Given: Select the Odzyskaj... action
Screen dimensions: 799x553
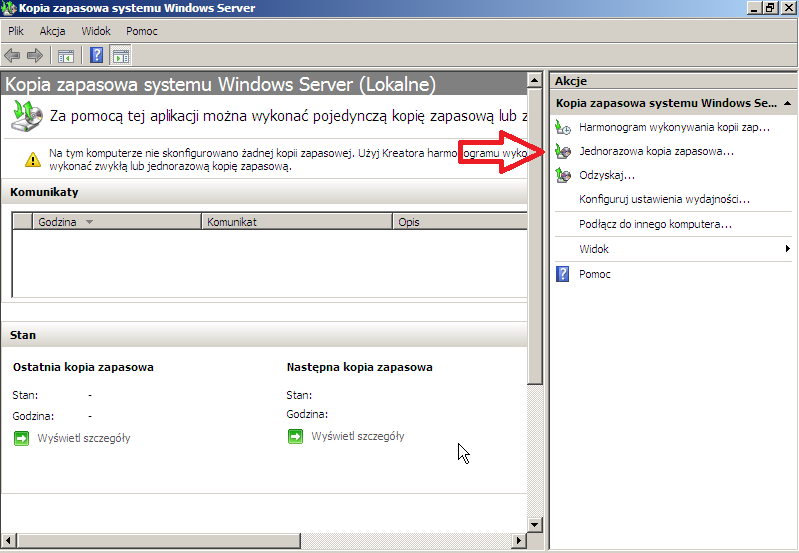Looking at the screenshot, I should (x=607, y=175).
